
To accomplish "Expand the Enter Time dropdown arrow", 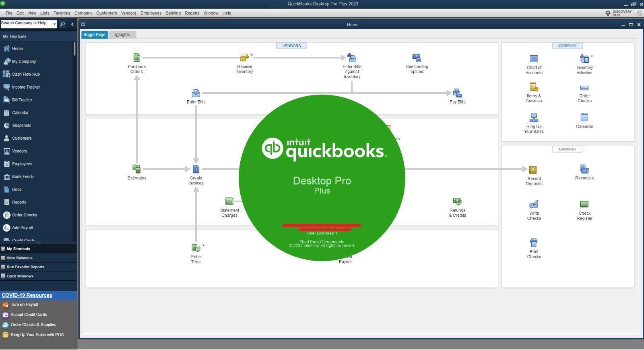I will 203,245.
